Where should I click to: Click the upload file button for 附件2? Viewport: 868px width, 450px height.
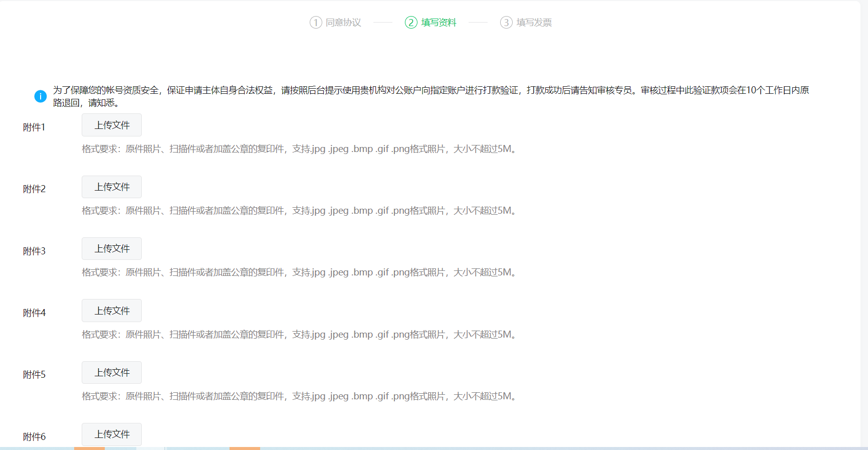(112, 187)
